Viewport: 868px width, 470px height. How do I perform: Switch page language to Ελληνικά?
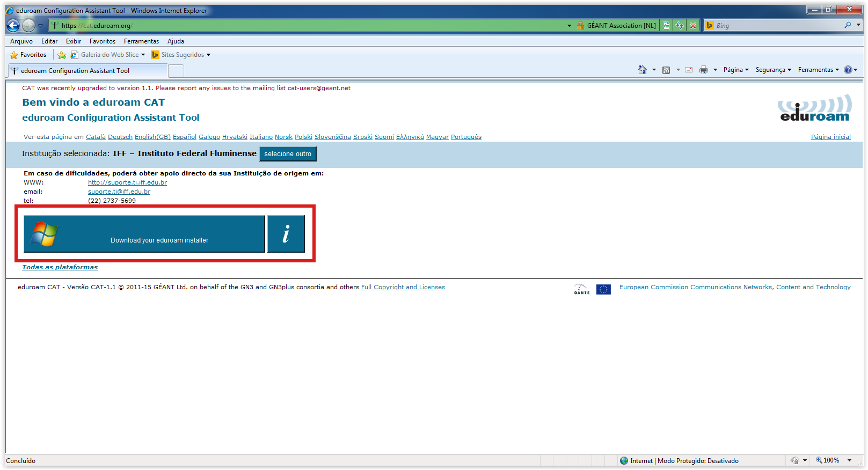pos(410,137)
